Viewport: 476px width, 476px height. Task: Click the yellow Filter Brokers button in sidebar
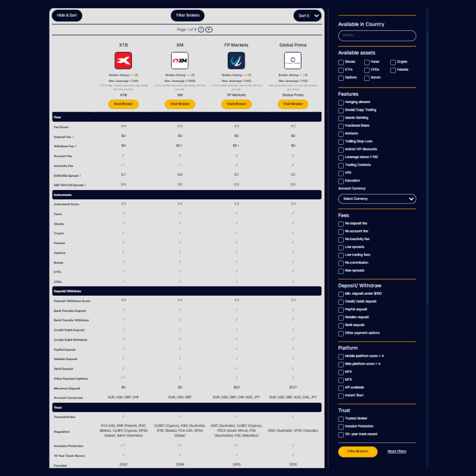click(358, 451)
